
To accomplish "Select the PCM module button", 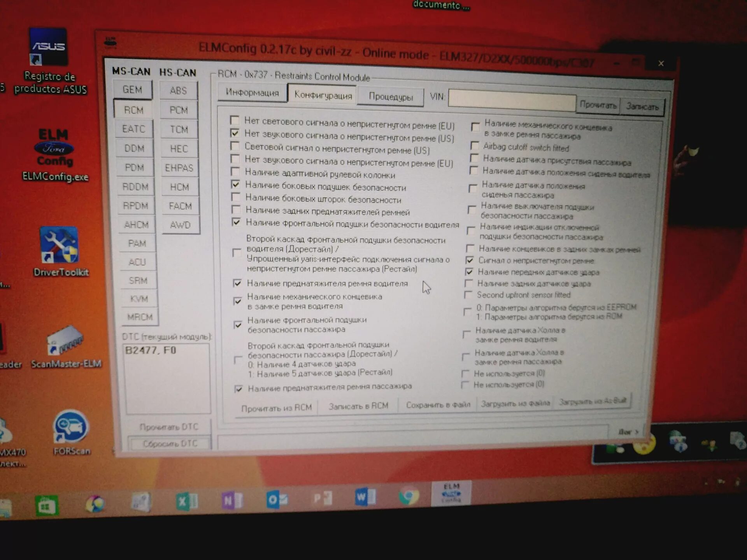I will tap(179, 110).
